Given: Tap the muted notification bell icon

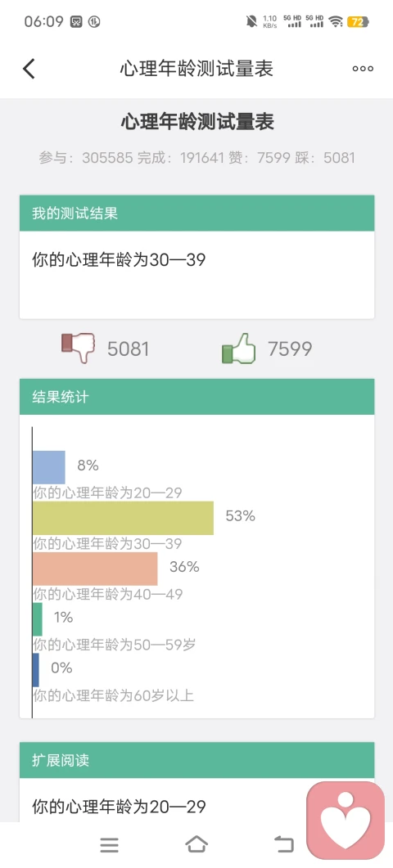Looking at the screenshot, I should (x=251, y=21).
